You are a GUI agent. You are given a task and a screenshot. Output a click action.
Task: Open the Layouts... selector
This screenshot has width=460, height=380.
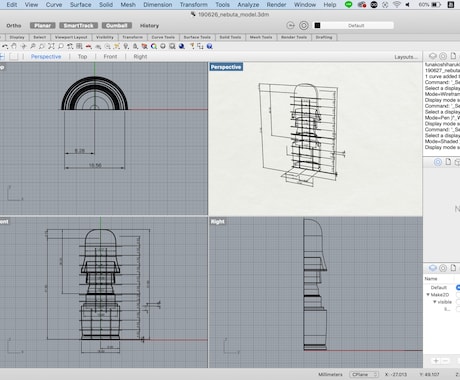point(406,57)
